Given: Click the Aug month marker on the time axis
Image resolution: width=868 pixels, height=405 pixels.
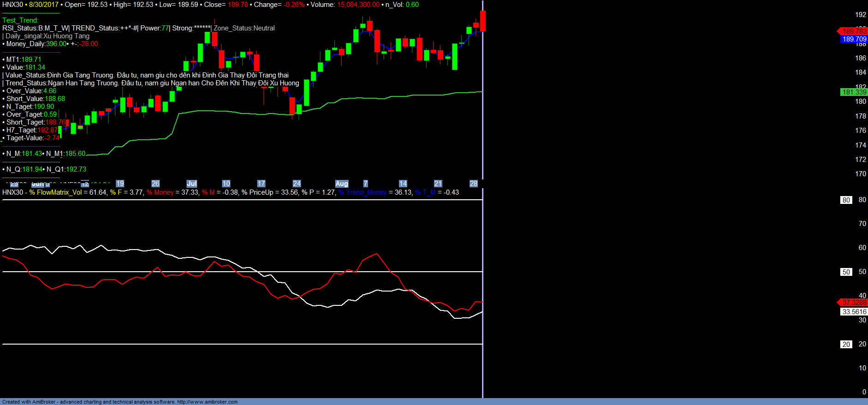Looking at the screenshot, I should click(x=342, y=184).
